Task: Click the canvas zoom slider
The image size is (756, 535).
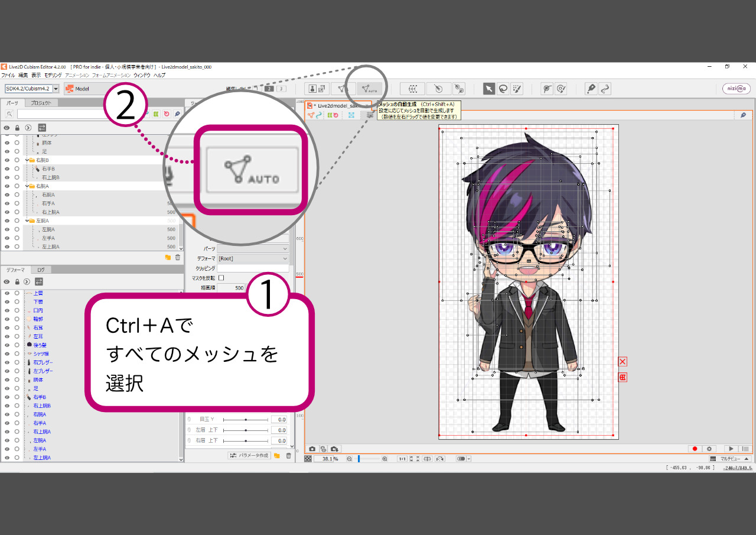Action: pos(367,459)
